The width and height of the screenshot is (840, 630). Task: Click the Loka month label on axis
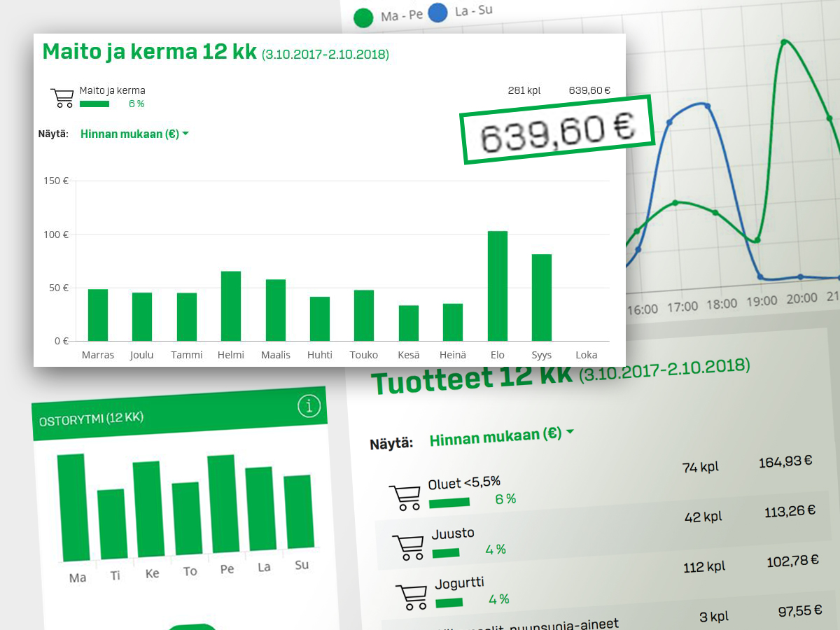click(586, 355)
